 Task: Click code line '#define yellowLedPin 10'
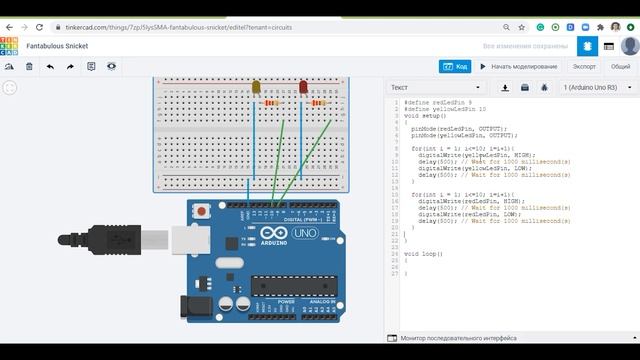(x=445, y=109)
